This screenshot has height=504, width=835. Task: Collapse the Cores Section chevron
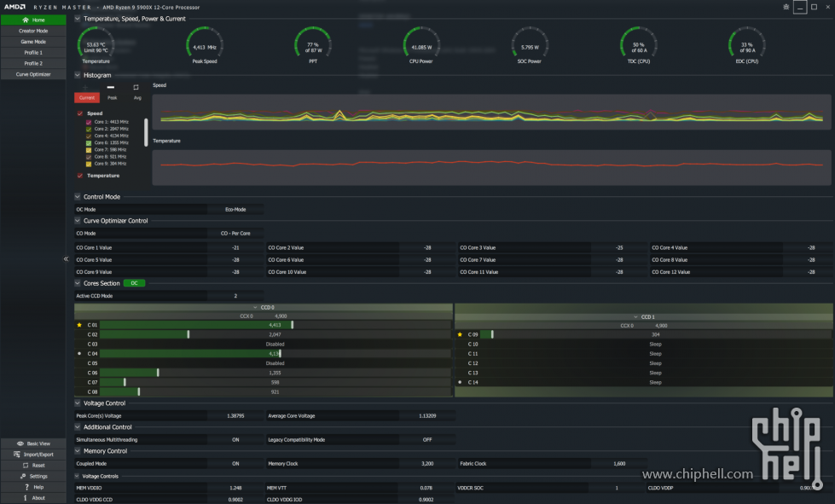(x=78, y=283)
